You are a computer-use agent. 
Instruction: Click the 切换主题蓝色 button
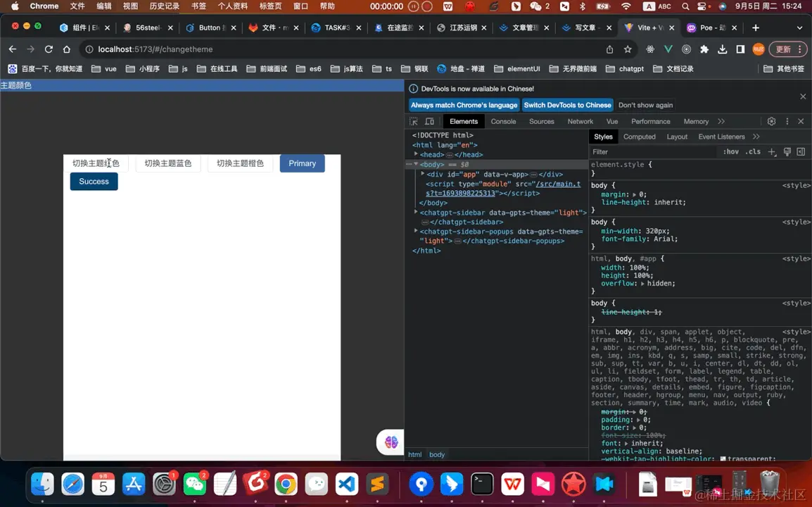(167, 163)
